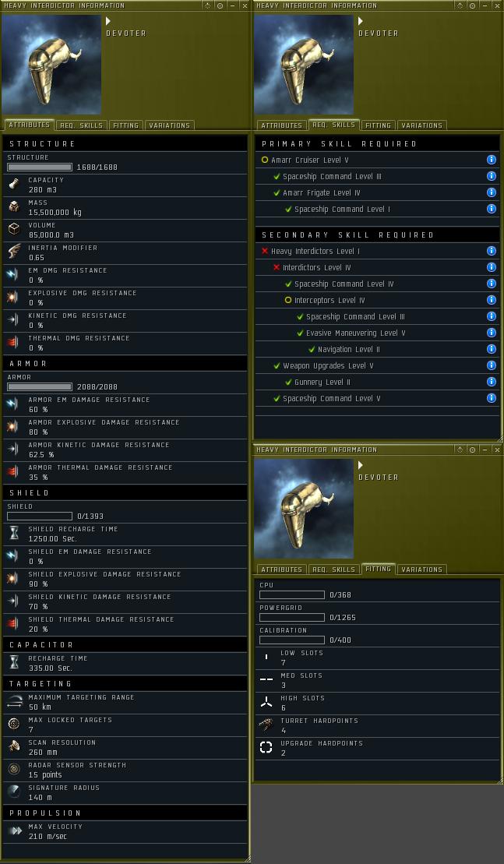Click the Upgrade Hardpoints bracket icon
This screenshot has width=504, height=864.
pyautogui.click(x=266, y=748)
